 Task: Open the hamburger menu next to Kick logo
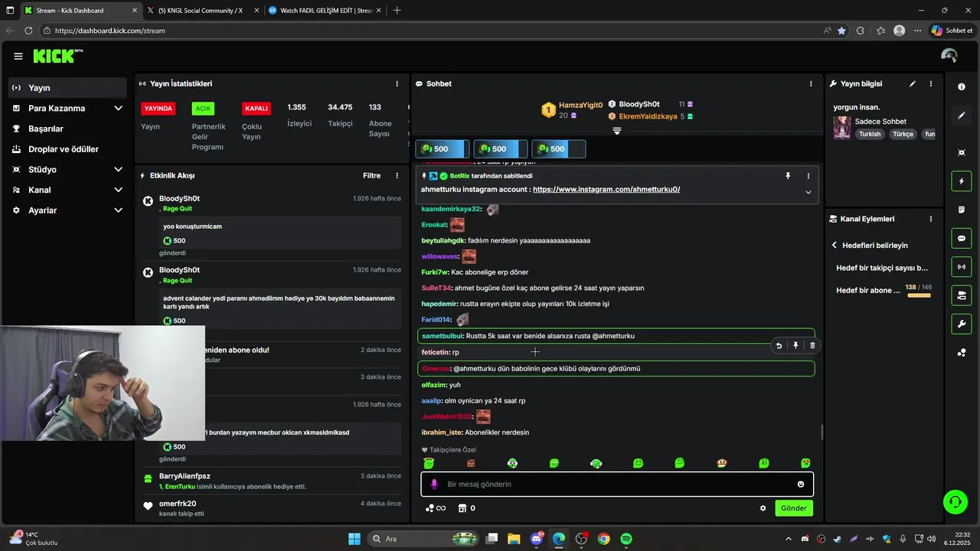pos(18,56)
